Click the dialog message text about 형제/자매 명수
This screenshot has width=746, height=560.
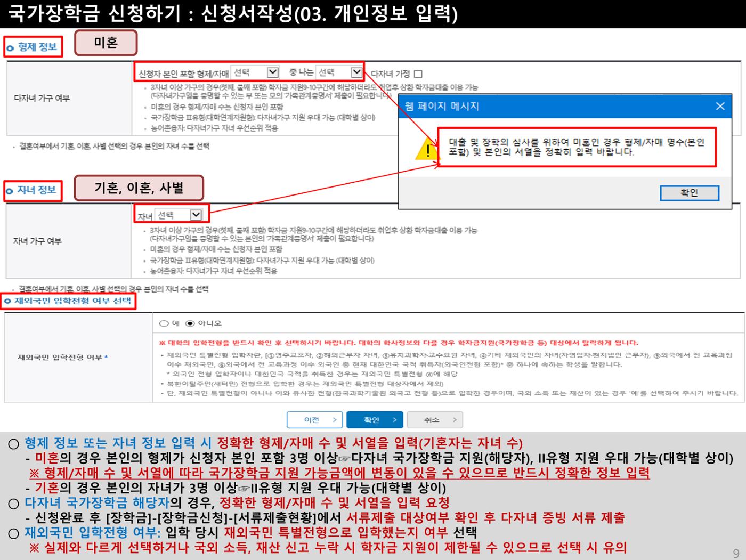coord(577,147)
